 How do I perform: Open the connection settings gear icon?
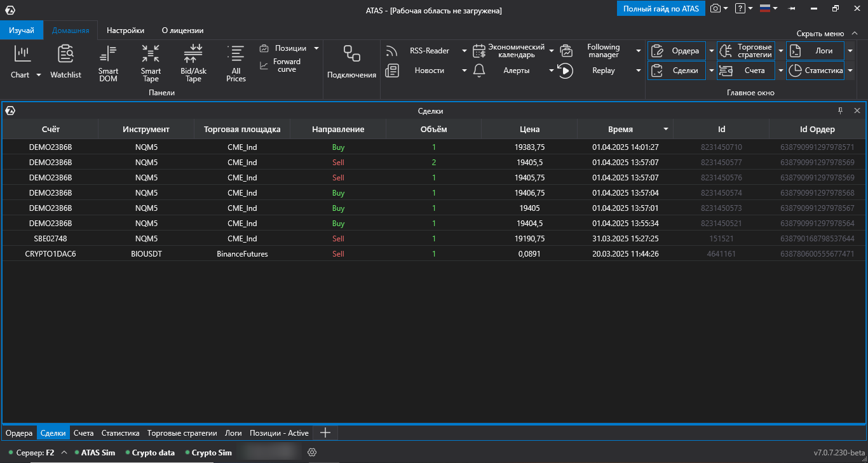(312, 452)
